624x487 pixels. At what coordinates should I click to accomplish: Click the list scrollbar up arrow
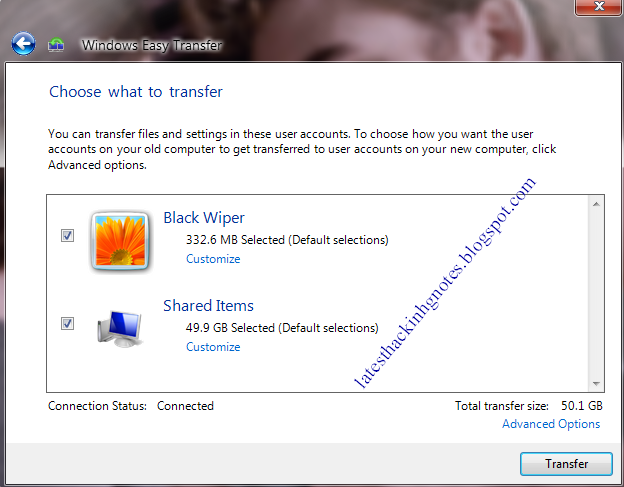coord(596,204)
